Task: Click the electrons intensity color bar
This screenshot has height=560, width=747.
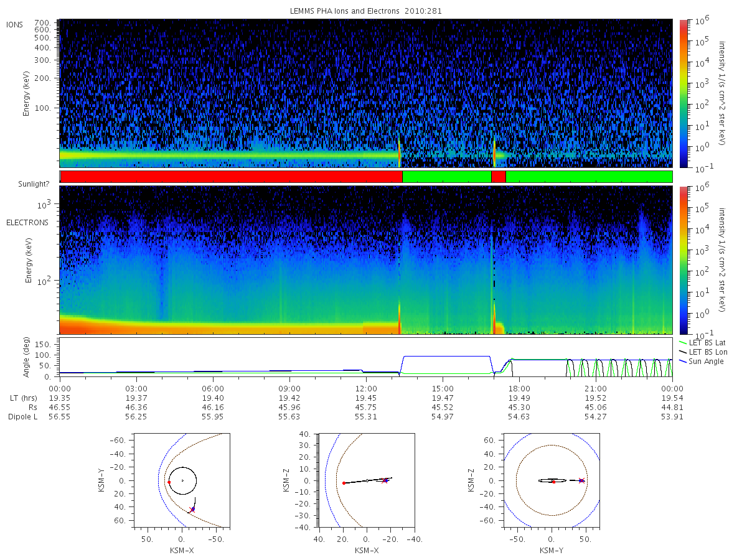Action: [x=683, y=260]
